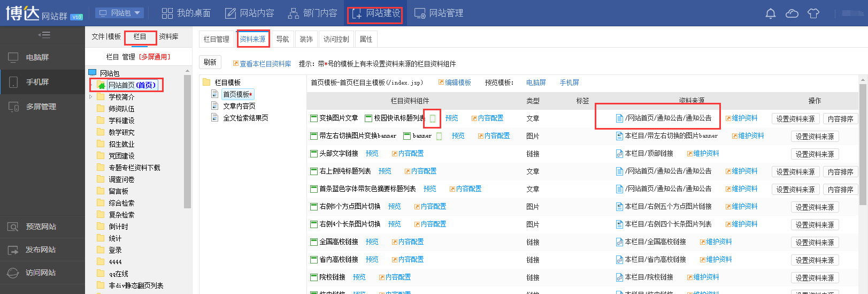Click the 博达网站群 logo
Viewport: 868px width, 294px height.
click(44, 13)
